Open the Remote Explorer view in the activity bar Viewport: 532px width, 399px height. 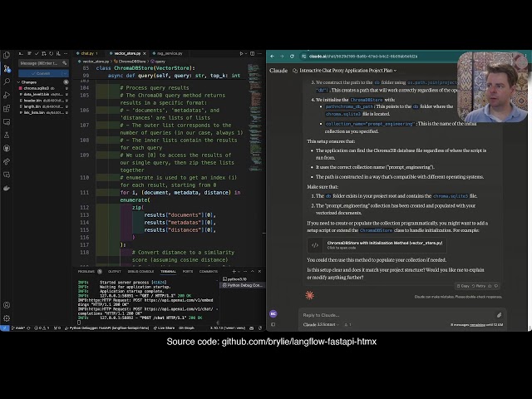[7, 122]
